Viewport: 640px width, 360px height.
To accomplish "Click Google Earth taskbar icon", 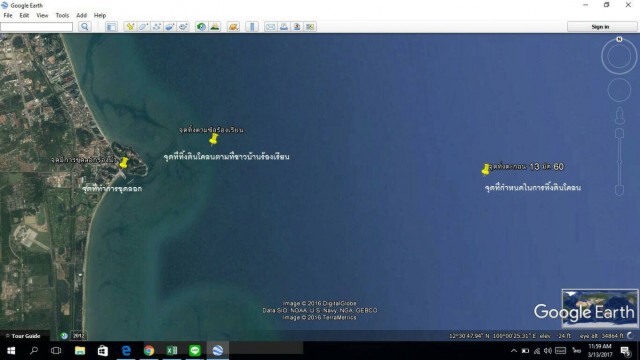I will [x=218, y=351].
